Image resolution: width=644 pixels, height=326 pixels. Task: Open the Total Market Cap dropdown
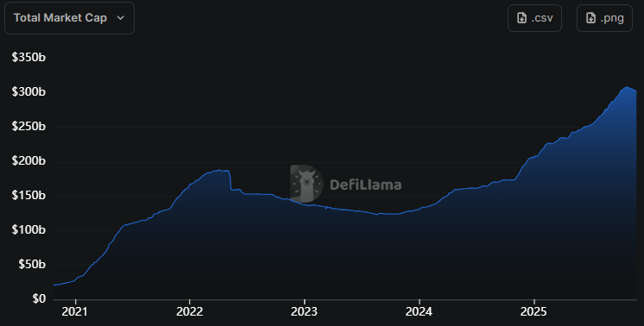click(x=69, y=18)
